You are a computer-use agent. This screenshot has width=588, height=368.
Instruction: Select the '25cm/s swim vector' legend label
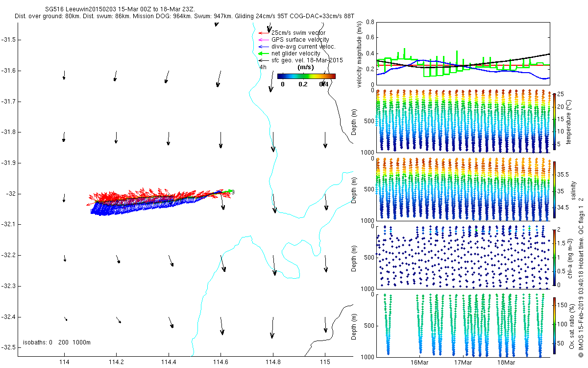pyautogui.click(x=297, y=33)
